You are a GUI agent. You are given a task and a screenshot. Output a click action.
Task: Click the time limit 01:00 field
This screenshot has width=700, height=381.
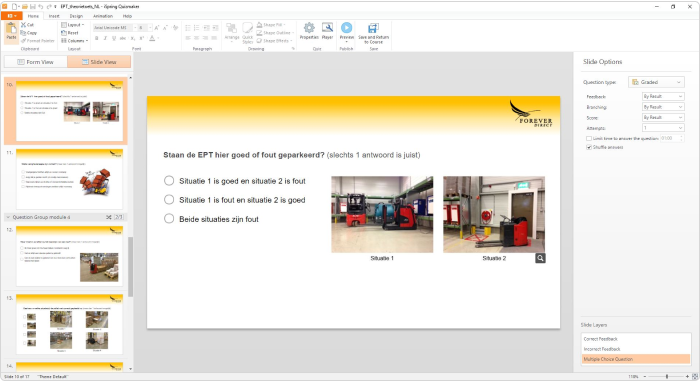tap(671, 138)
